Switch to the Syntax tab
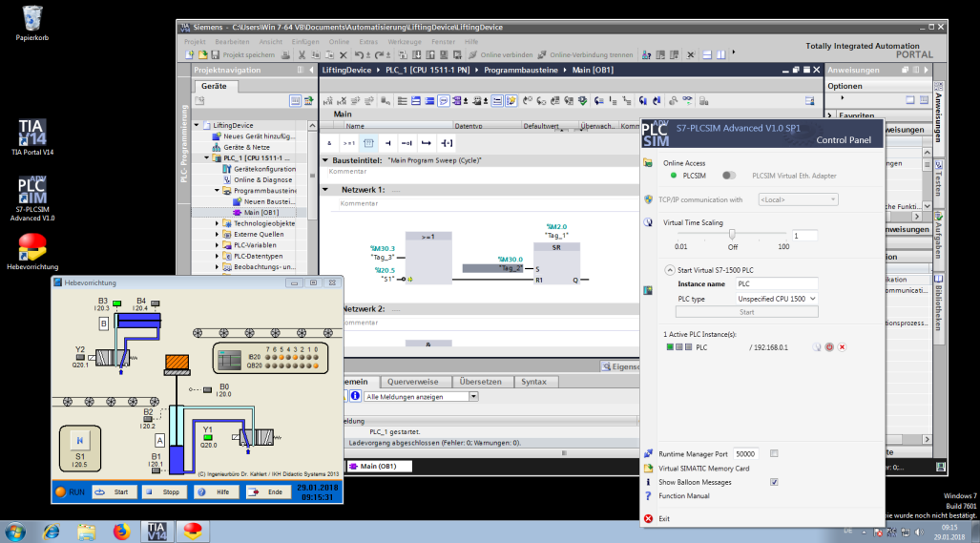980x543 pixels. (533, 382)
